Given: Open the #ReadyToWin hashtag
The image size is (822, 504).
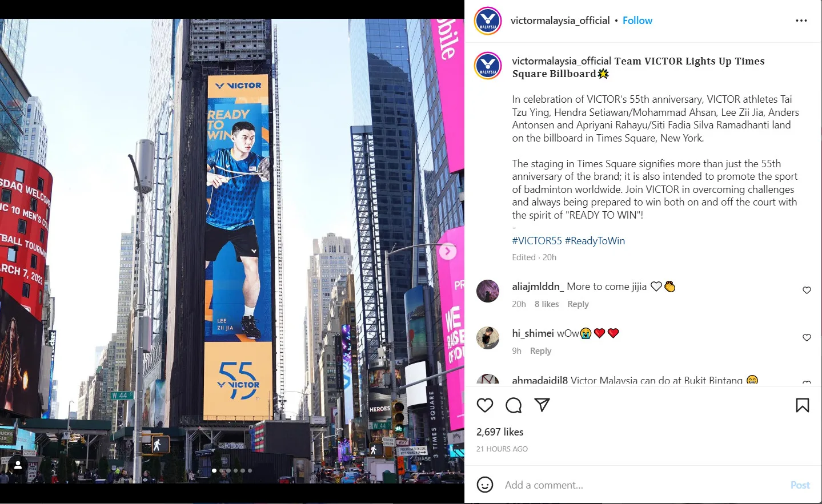Looking at the screenshot, I should coord(595,241).
